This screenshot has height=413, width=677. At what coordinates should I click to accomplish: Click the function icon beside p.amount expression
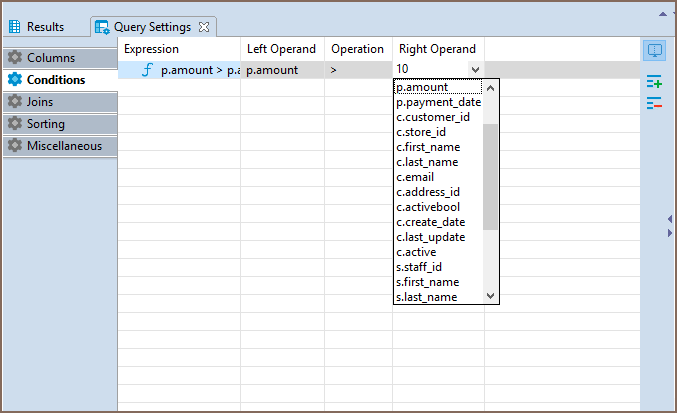(x=148, y=70)
